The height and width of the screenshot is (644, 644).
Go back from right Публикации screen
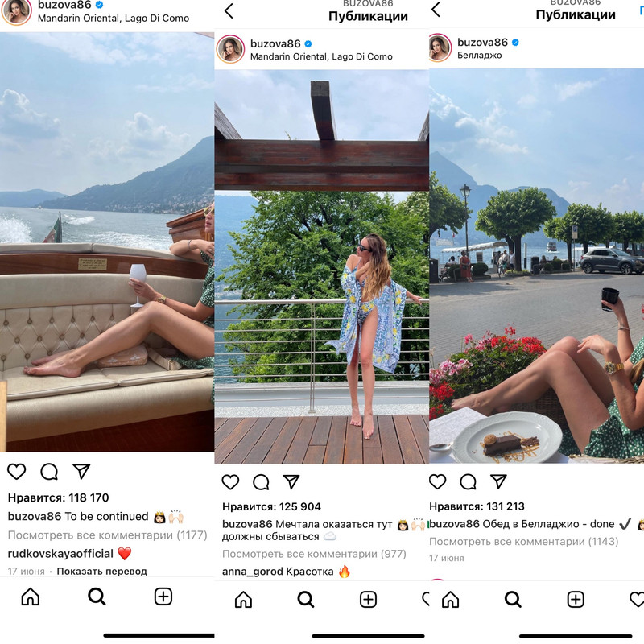(436, 10)
